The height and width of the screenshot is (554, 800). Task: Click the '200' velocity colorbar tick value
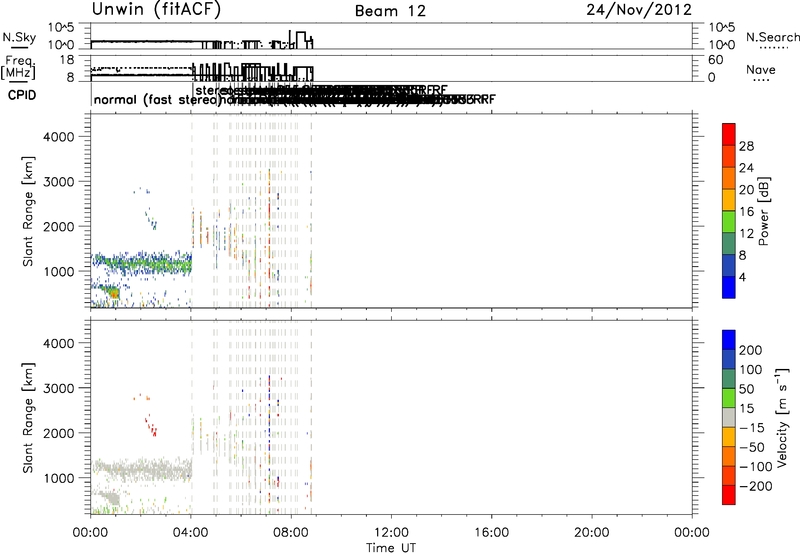point(751,350)
